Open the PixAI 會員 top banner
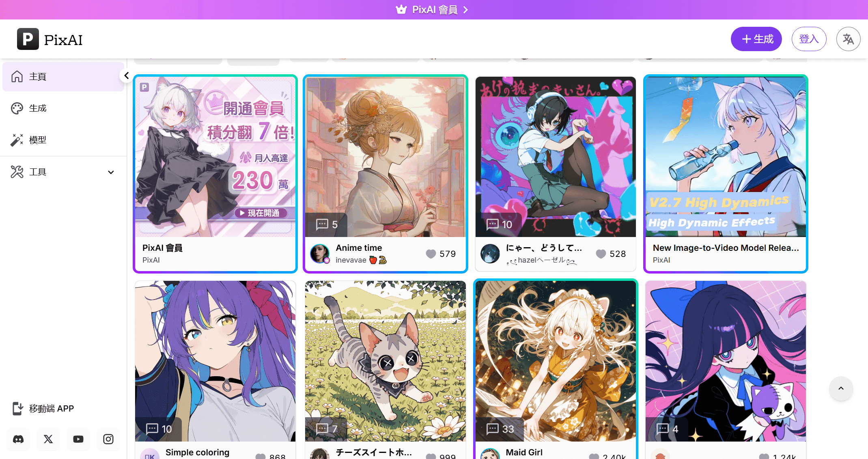 click(434, 10)
